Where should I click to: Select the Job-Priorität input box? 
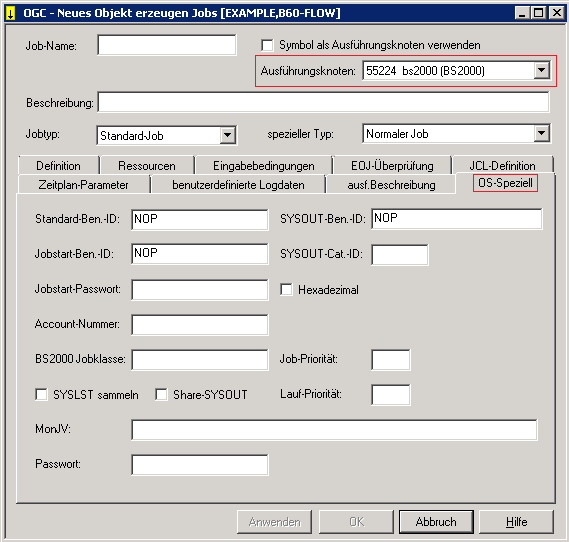(391, 360)
